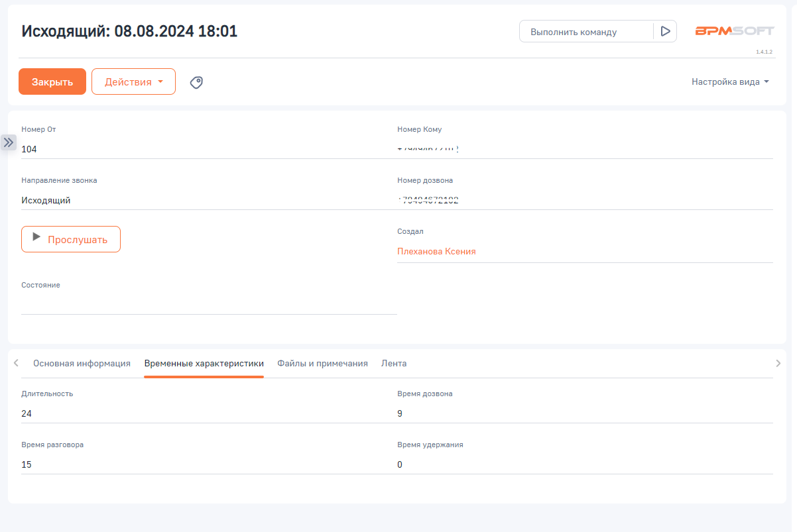Run command using the play arrow icon
Image resolution: width=797 pixels, height=532 pixels.
(665, 30)
